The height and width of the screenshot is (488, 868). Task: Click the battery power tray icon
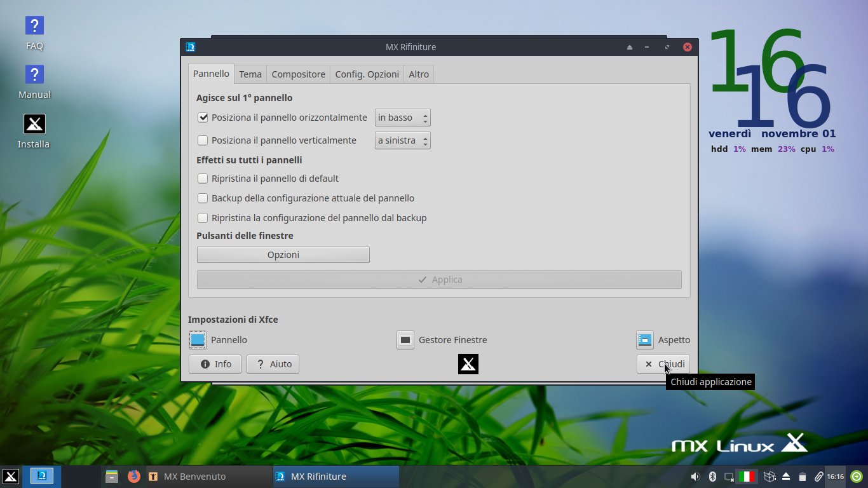point(803,477)
